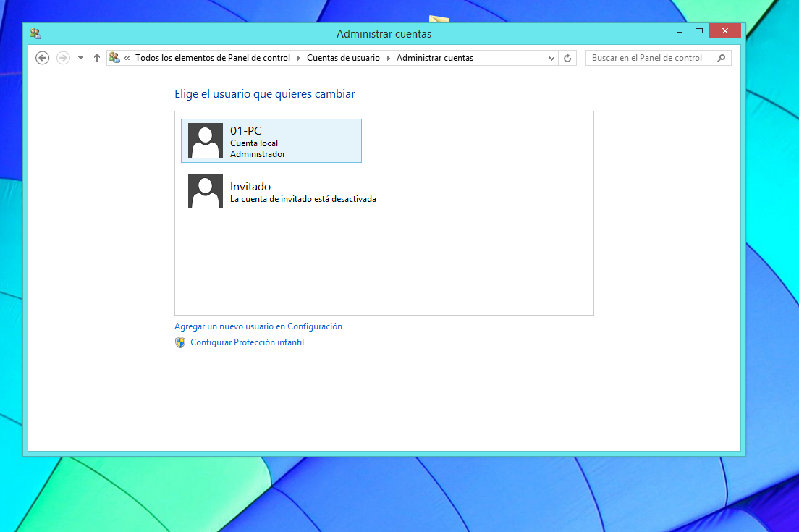Click the shield icon beside Protección infantil
The height and width of the screenshot is (532, 799).
click(180, 342)
